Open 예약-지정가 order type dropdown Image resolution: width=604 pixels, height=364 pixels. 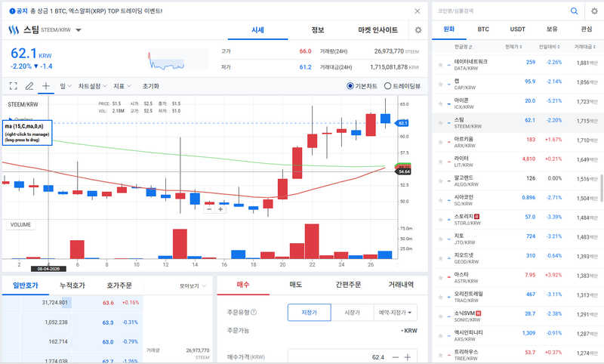(x=395, y=313)
